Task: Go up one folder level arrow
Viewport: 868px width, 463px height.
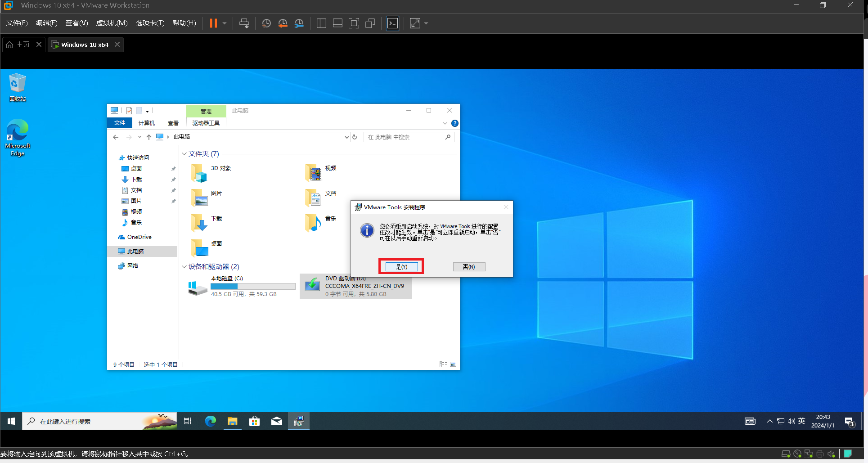Action: tap(148, 137)
